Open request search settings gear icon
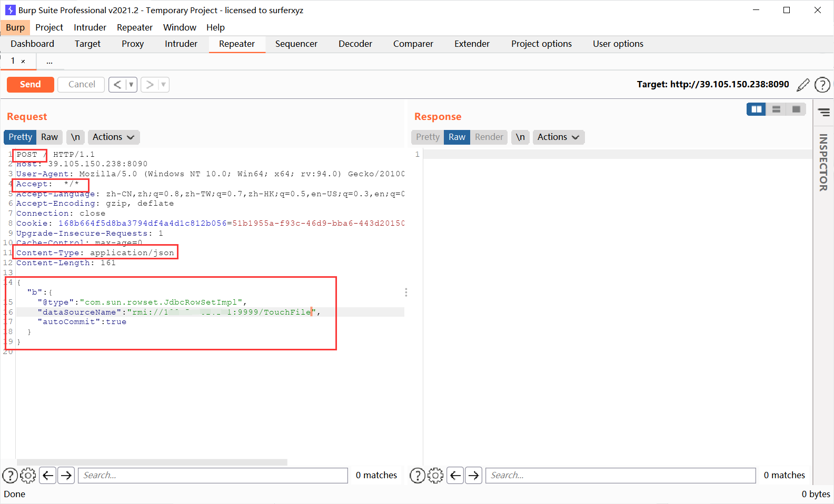Viewport: 834px width, 504px height. 28,476
